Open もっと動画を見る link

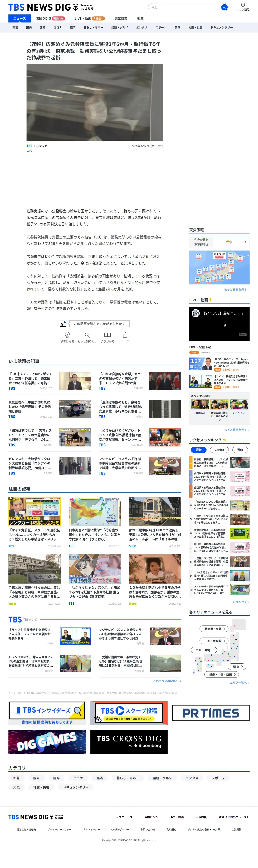tap(237, 430)
